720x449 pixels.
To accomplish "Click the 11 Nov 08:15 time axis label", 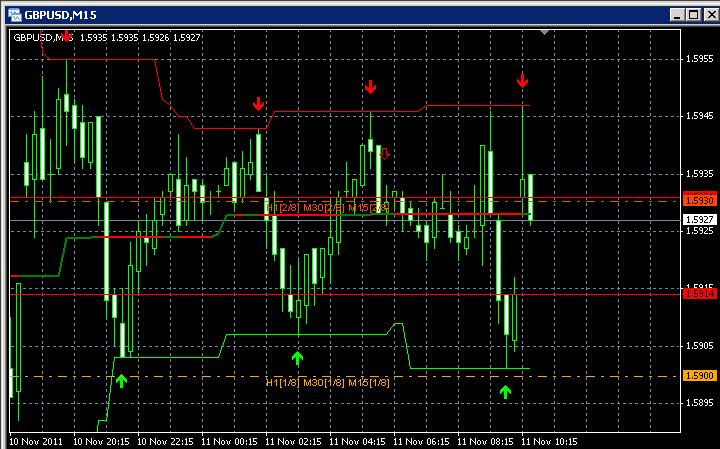I will pos(485,442).
